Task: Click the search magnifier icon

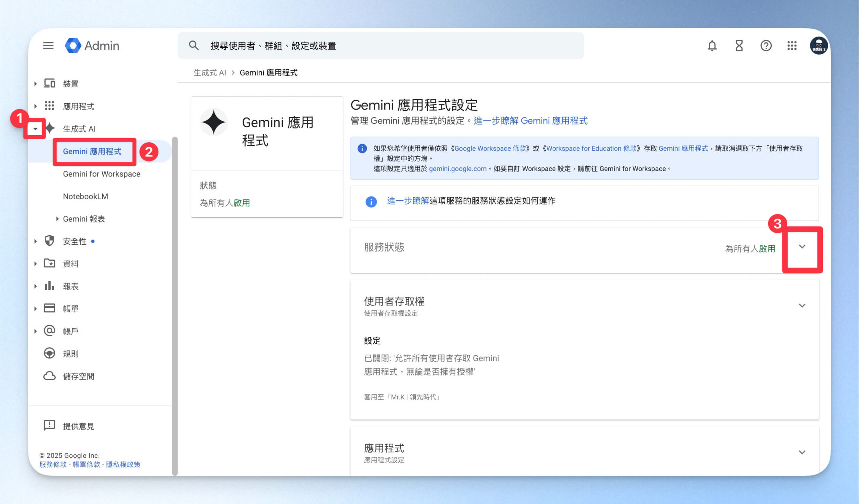Action: pos(194,45)
